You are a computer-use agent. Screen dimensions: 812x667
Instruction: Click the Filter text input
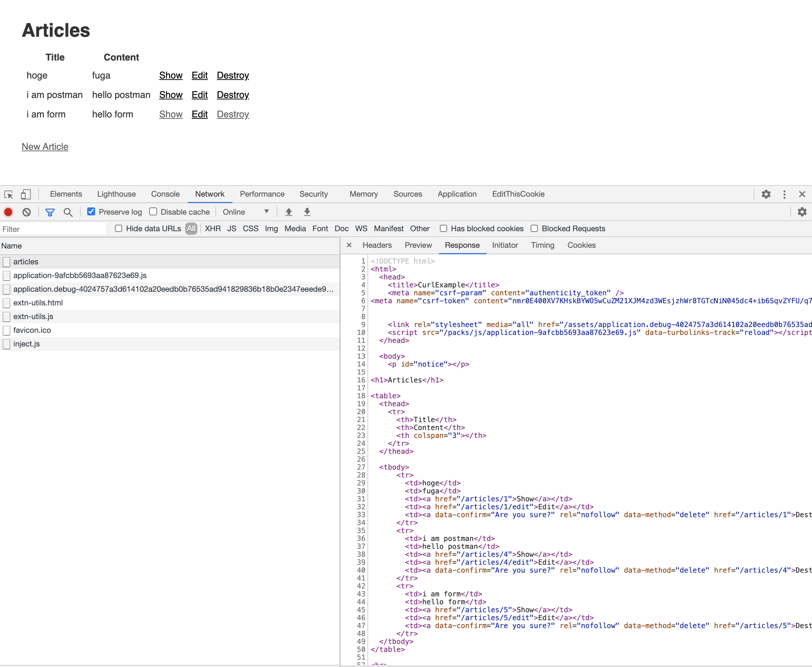pos(53,229)
